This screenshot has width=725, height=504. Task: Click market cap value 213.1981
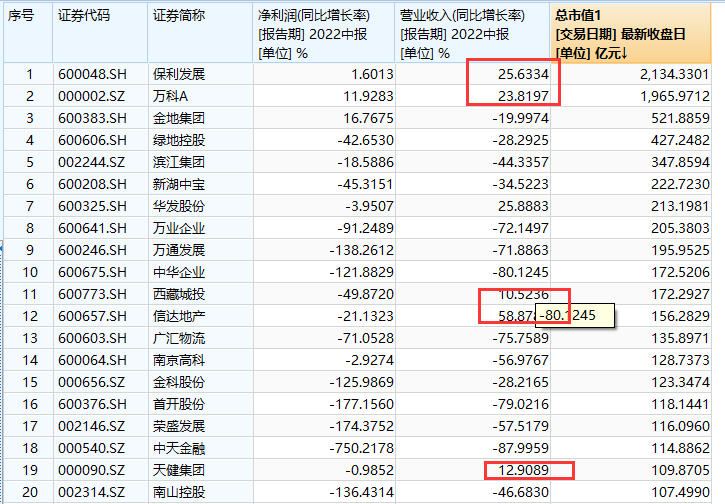pyautogui.click(x=680, y=206)
